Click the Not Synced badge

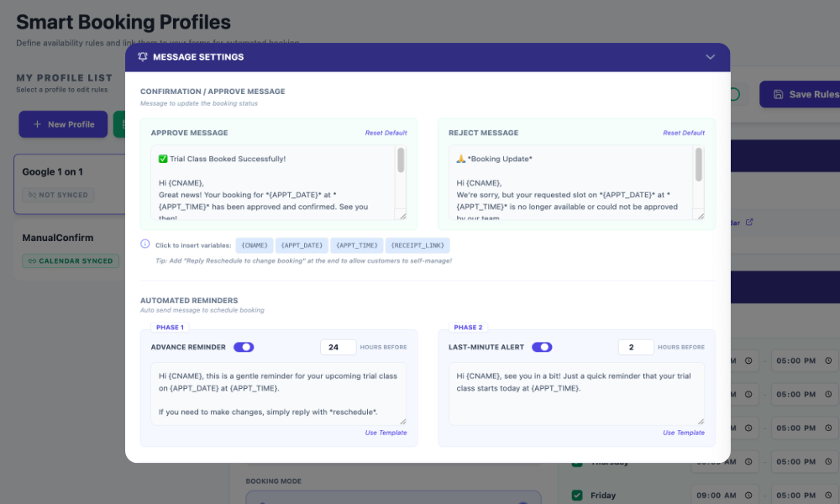click(59, 195)
